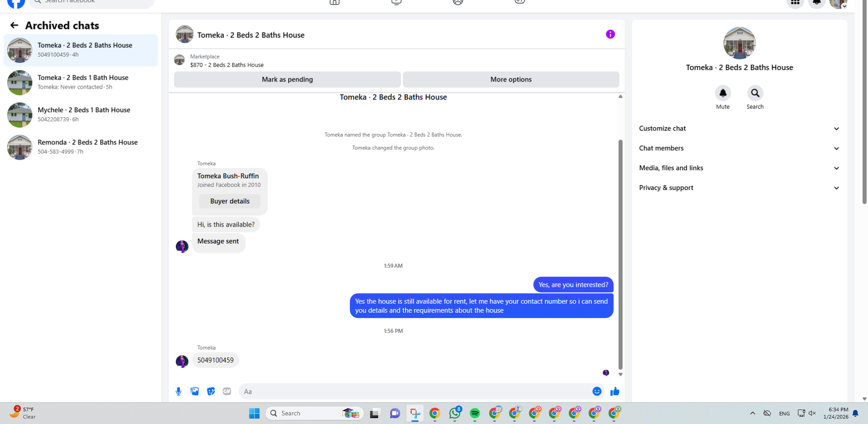Click the 5049100459 message bubble
This screenshot has width=868, height=424.
pos(215,360)
